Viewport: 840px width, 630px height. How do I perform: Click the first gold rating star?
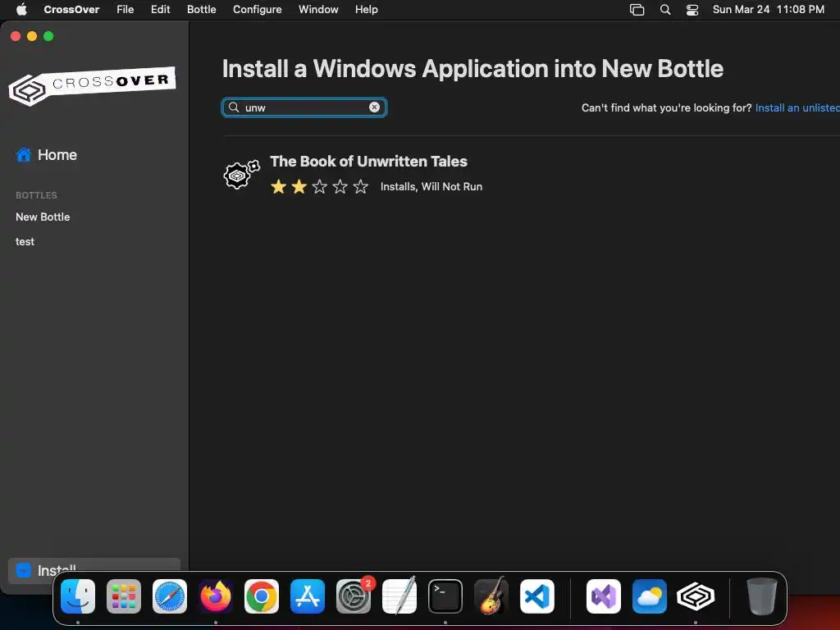[x=279, y=186]
